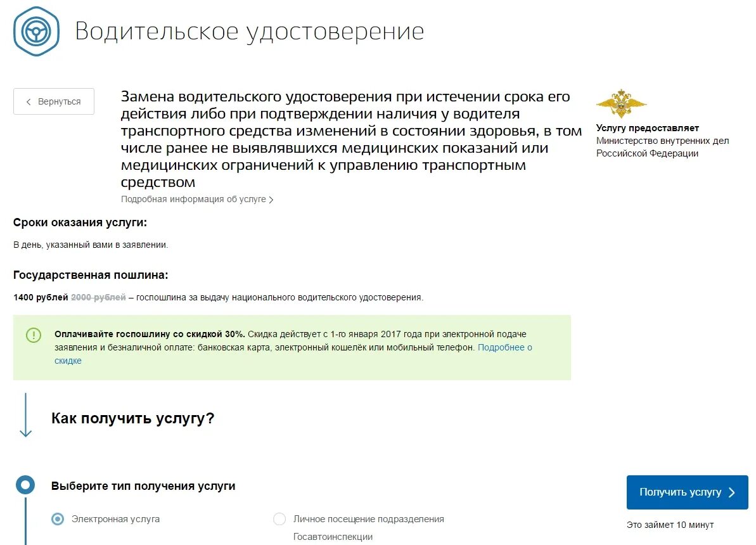Click the 'Получить услугу' button
This screenshot has width=756, height=545.
click(687, 492)
